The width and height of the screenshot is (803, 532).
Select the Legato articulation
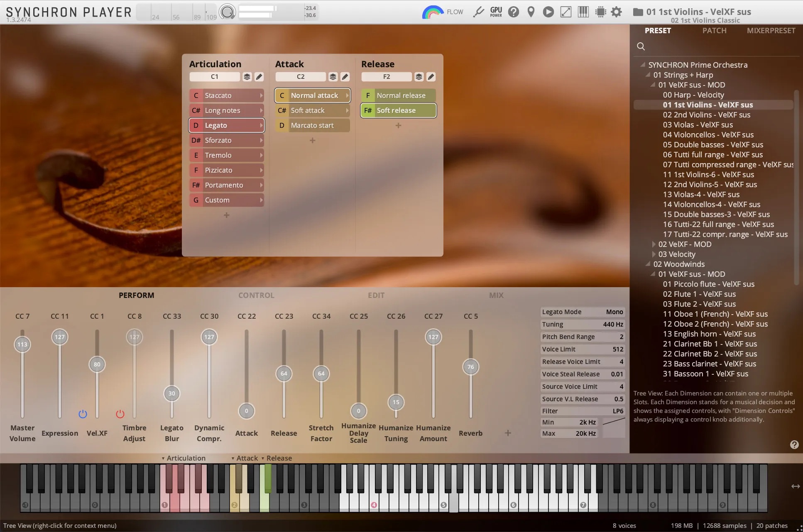[x=226, y=125]
